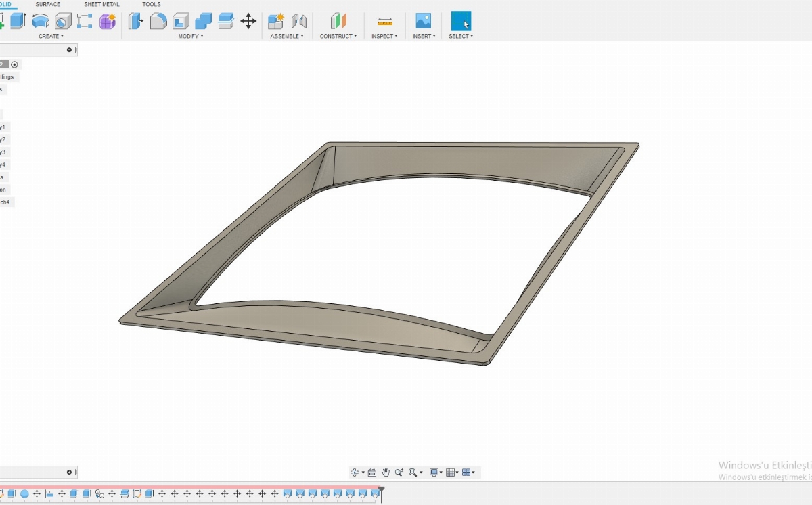Select the align feature in the timeline
The height and width of the screenshot is (505, 812).
pos(49,494)
